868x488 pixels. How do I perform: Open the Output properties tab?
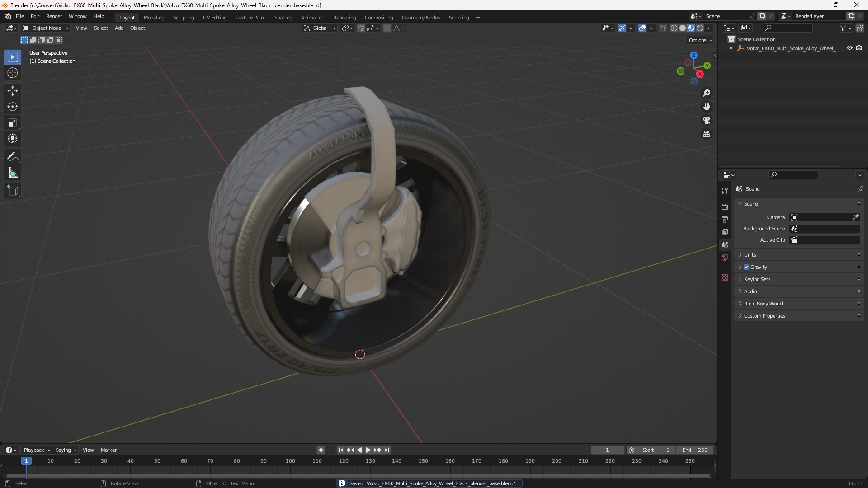click(x=725, y=220)
